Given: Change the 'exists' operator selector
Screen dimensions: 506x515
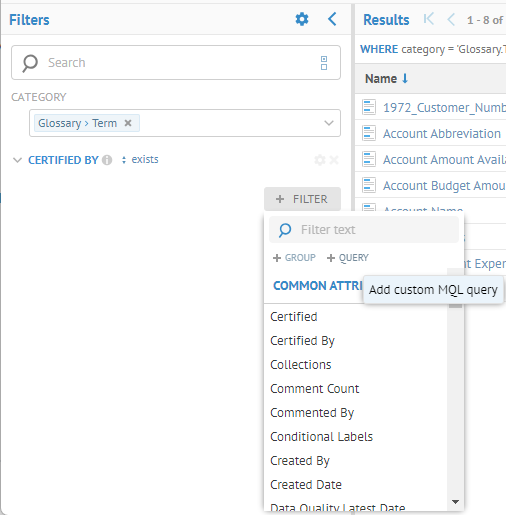Looking at the screenshot, I should 140,160.
